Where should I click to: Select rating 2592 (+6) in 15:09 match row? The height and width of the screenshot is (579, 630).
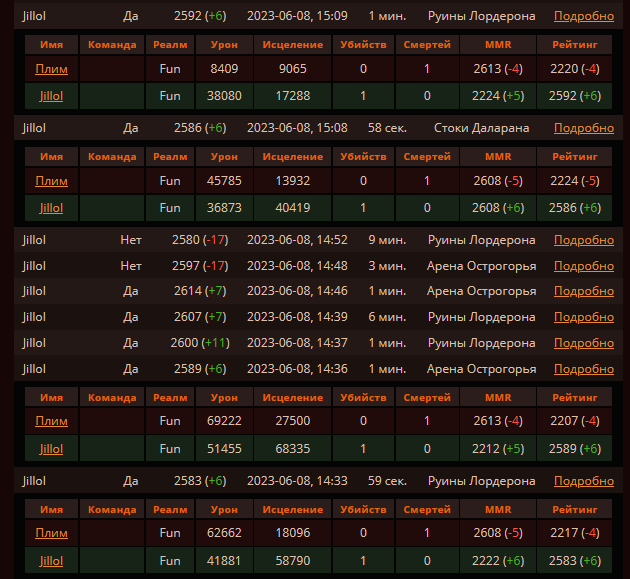click(x=200, y=16)
